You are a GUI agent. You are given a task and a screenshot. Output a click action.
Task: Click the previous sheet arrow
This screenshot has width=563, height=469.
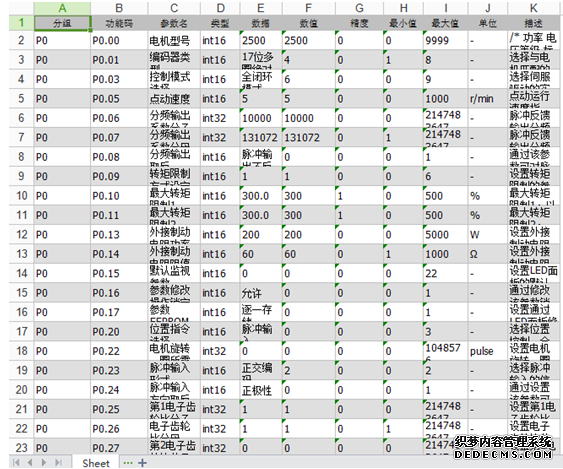(30, 463)
